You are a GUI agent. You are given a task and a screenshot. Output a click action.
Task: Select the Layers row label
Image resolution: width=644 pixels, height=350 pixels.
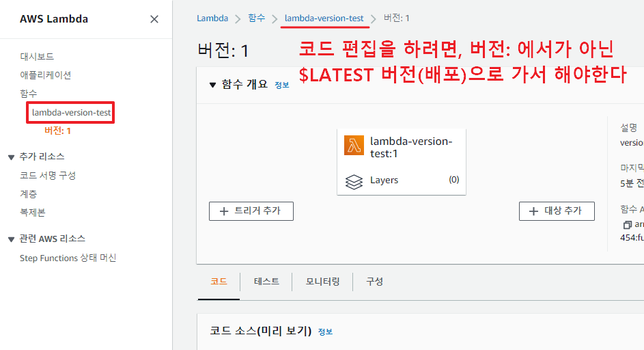coord(384,180)
